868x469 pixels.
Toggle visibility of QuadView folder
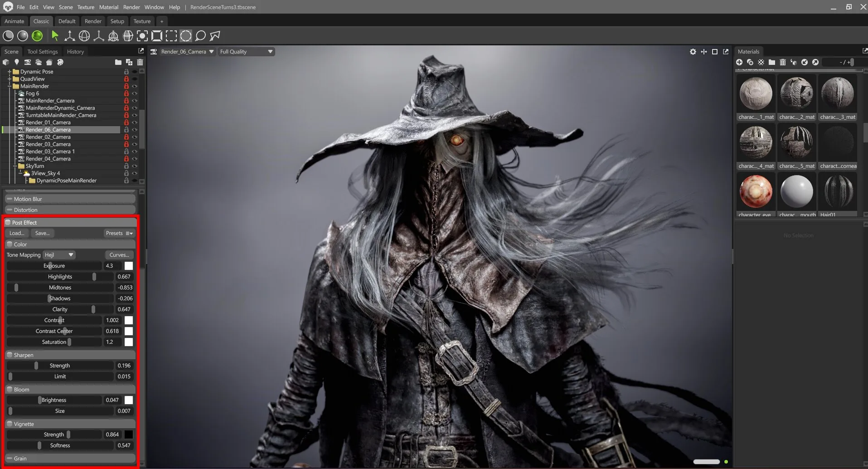(135, 79)
